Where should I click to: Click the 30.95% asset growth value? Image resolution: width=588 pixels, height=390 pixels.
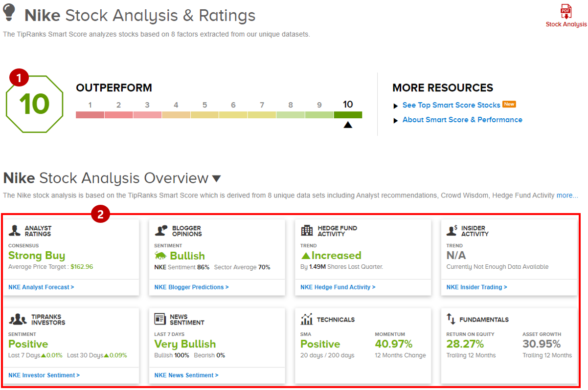[x=542, y=344]
